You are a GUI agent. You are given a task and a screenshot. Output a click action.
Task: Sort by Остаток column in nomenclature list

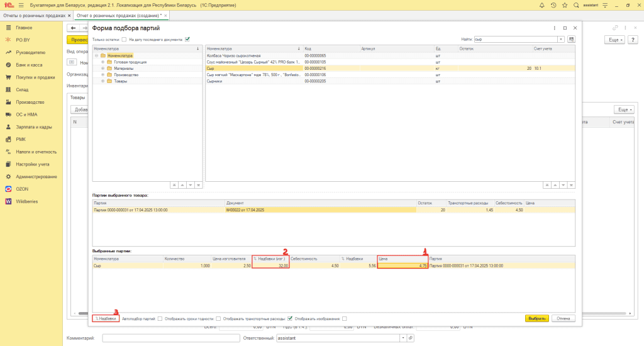(x=495, y=48)
